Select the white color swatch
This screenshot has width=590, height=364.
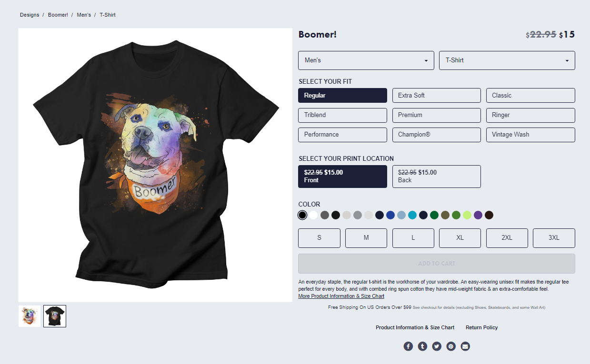pos(313,215)
